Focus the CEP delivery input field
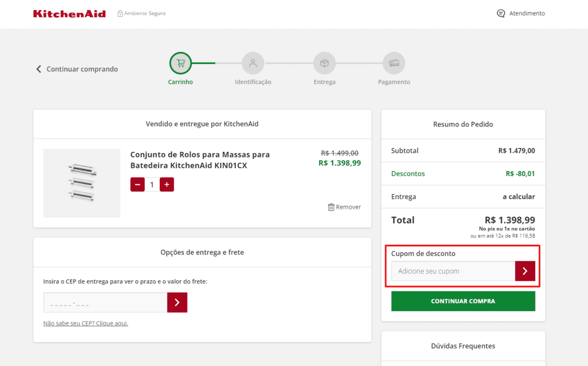The width and height of the screenshot is (588, 366). (x=105, y=302)
